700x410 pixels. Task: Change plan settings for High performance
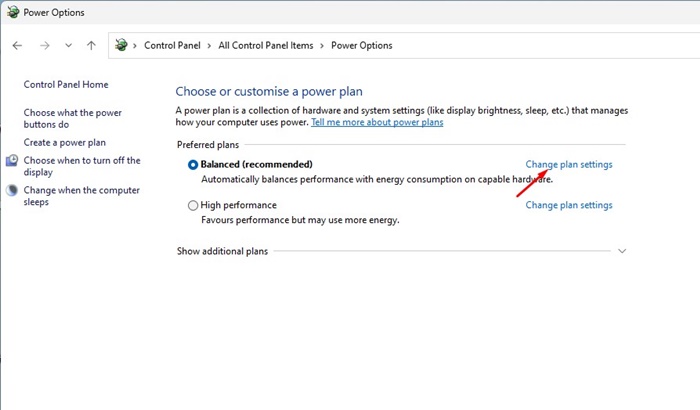(x=568, y=205)
